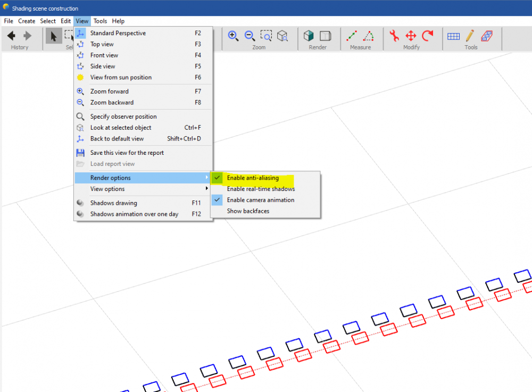The image size is (532, 392).
Task: Open the Tools menu in menu bar
Action: tap(100, 21)
